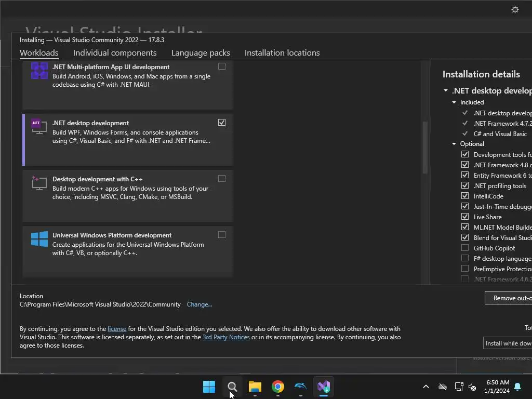532x399 pixels.
Task: Collapse the .NET desktop development details node
Action: (x=445, y=90)
